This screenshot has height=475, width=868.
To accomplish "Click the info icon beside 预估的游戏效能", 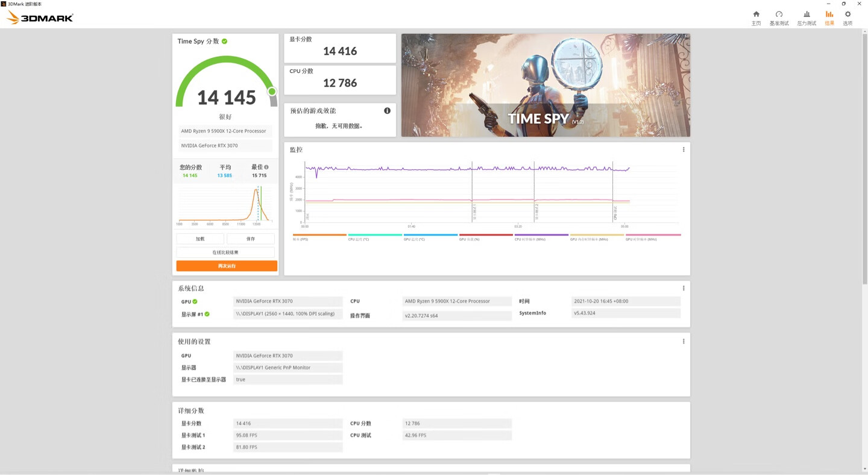I will click(388, 110).
